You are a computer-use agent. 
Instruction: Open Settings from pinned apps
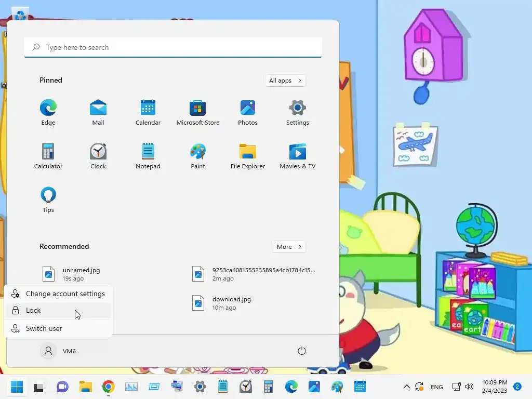[298, 113]
